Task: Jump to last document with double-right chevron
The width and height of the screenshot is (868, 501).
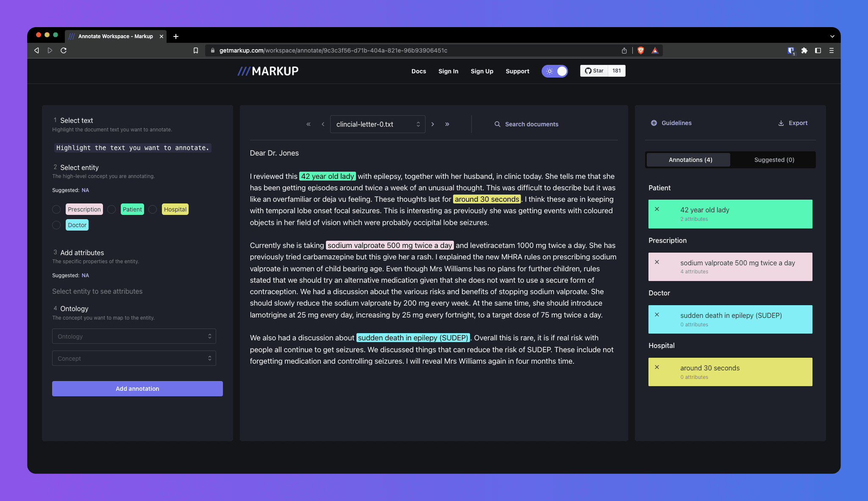Action: tap(447, 124)
